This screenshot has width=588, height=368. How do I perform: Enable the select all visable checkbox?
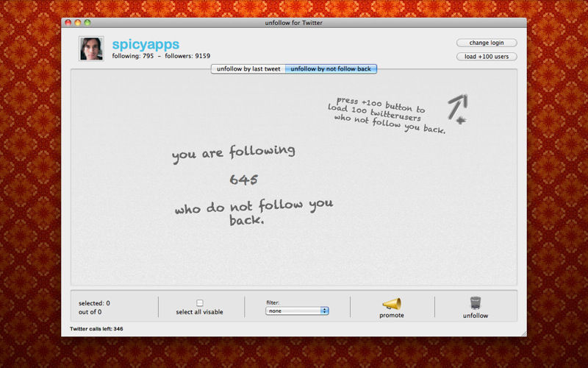click(x=200, y=302)
